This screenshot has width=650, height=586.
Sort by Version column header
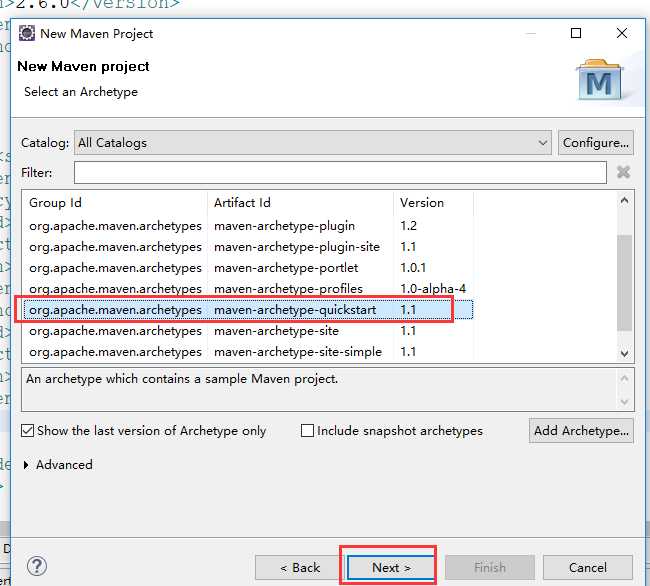(433, 203)
